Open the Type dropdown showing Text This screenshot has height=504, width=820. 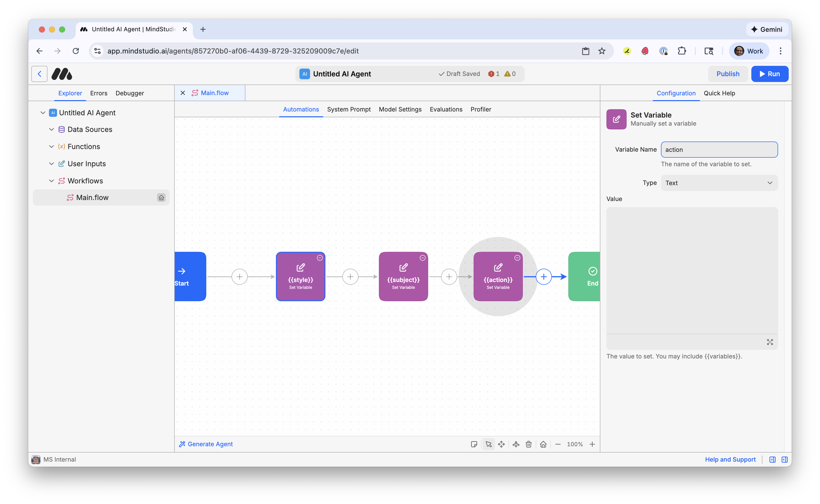click(719, 183)
